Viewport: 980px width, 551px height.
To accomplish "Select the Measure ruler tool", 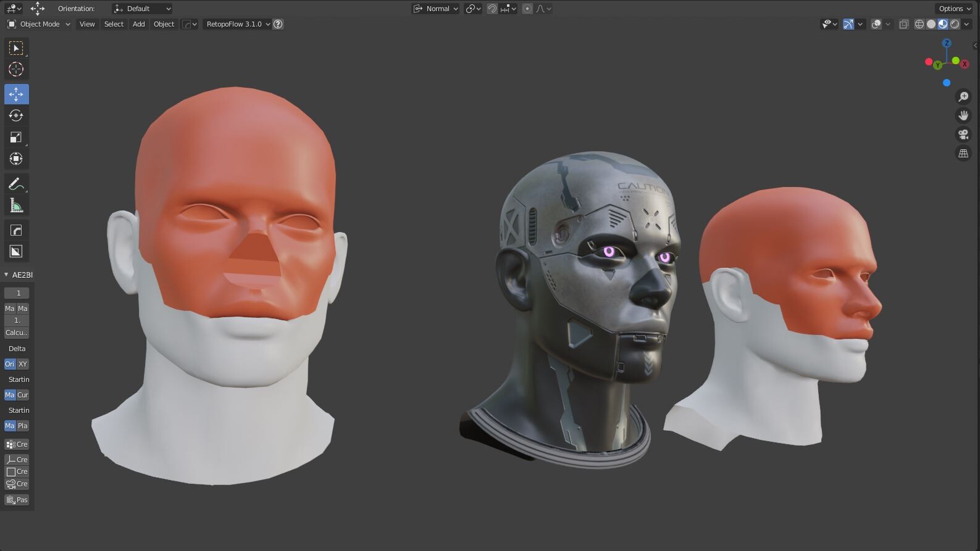I will point(16,205).
